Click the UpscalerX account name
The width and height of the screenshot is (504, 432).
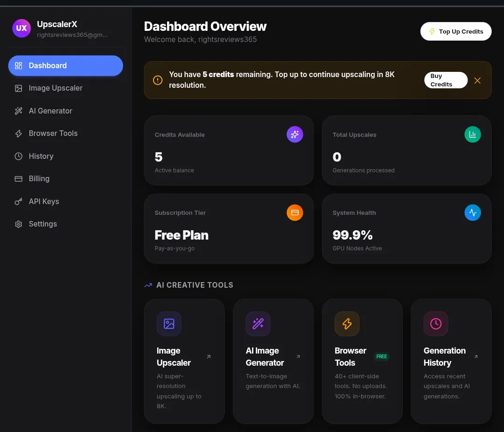coord(57,24)
